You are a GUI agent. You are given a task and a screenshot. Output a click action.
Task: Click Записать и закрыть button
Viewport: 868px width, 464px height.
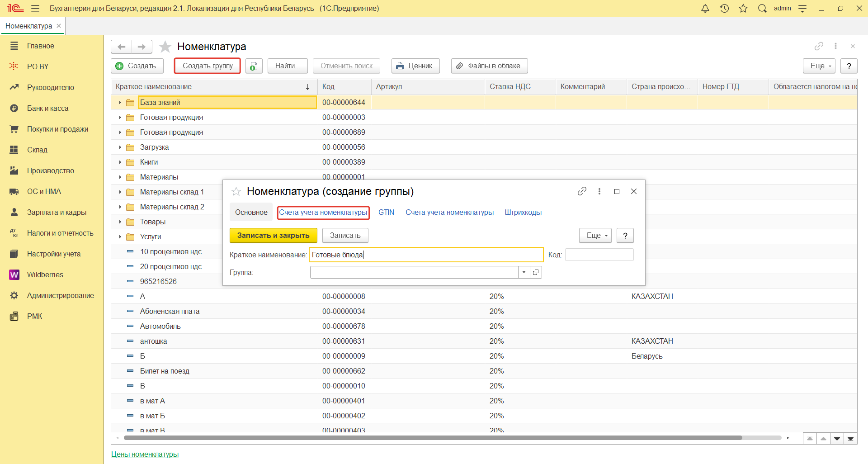[x=273, y=236]
